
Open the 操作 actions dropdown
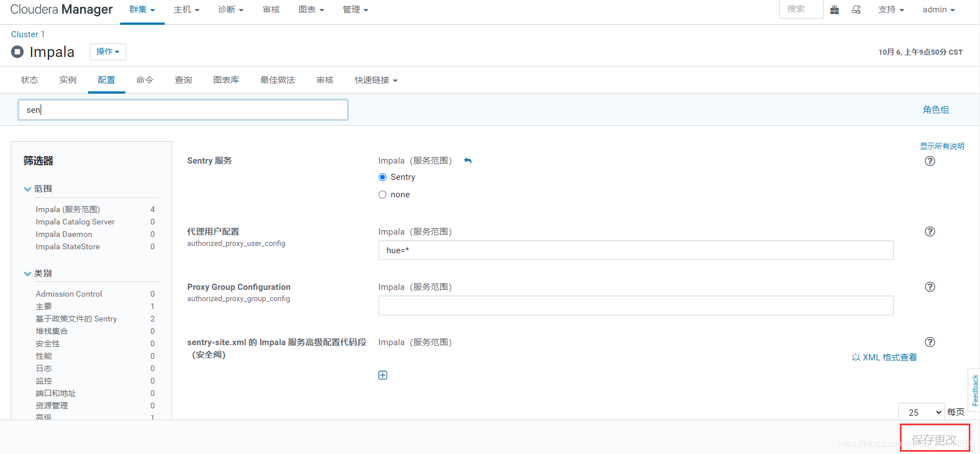click(x=108, y=52)
